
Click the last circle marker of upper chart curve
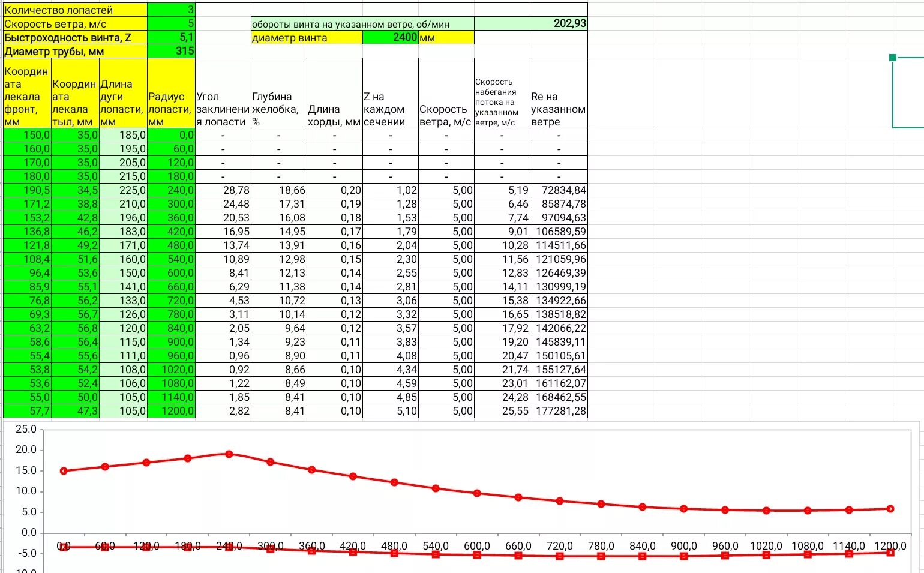click(x=890, y=509)
